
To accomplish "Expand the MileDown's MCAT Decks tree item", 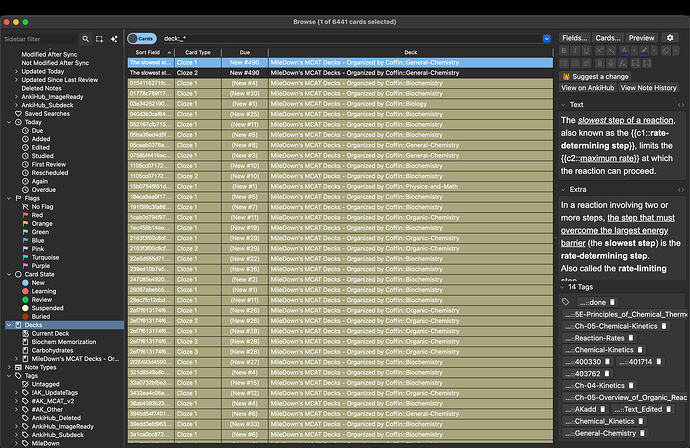I will coord(16,359).
